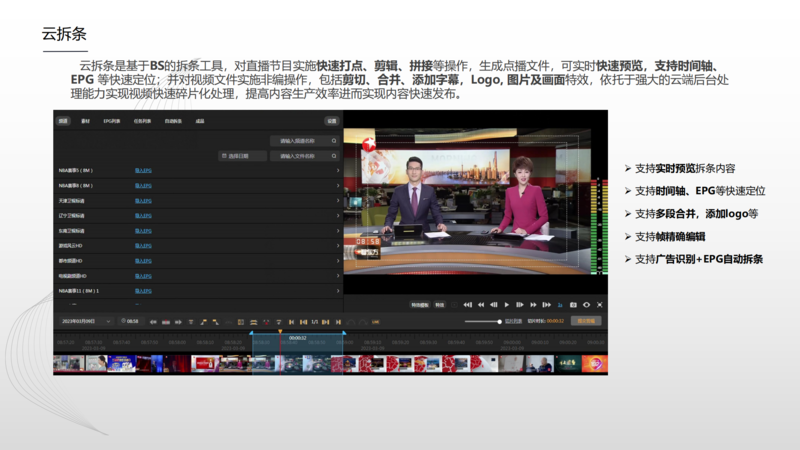Click the orange playhead marker on timeline

click(280, 331)
